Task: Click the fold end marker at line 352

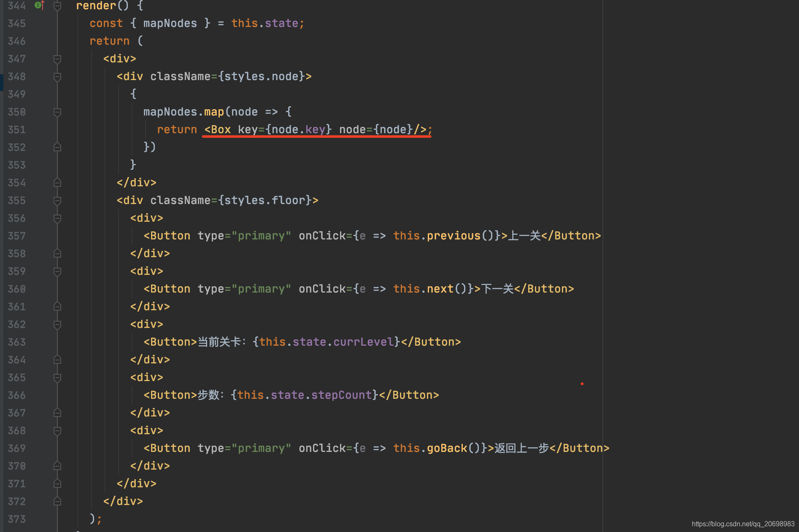Action: tap(57, 147)
